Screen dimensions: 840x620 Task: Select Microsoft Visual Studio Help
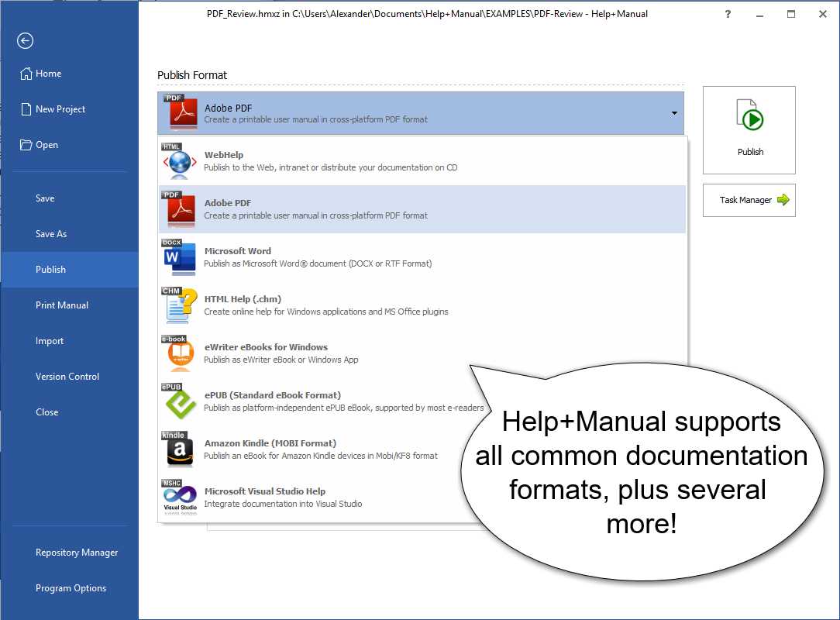265,491
